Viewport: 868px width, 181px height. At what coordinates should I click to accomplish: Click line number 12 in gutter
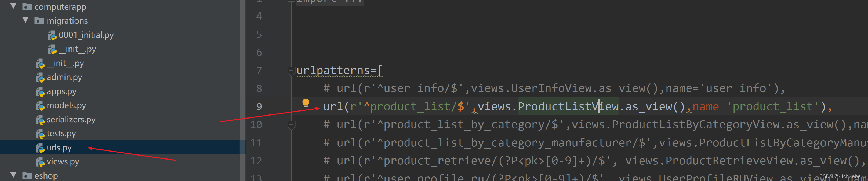pos(256,161)
